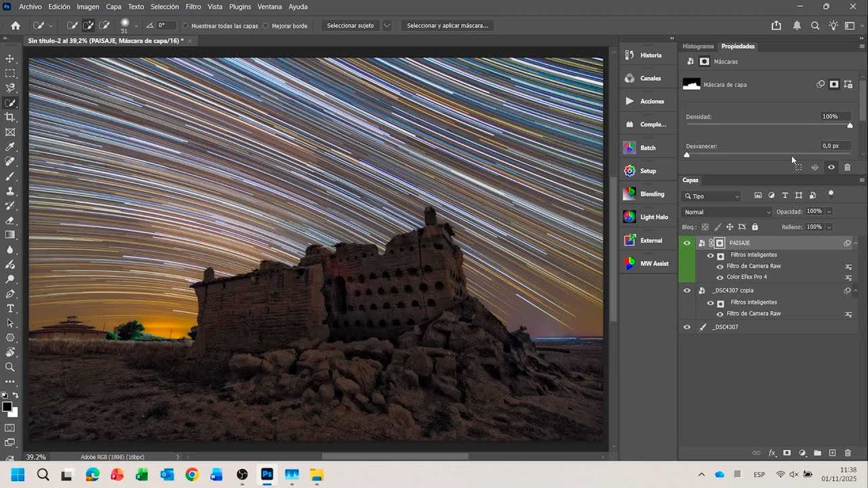Open the dropdown next to Seleccionar sujeto
Viewport: 868px width, 488px height.
387,26
